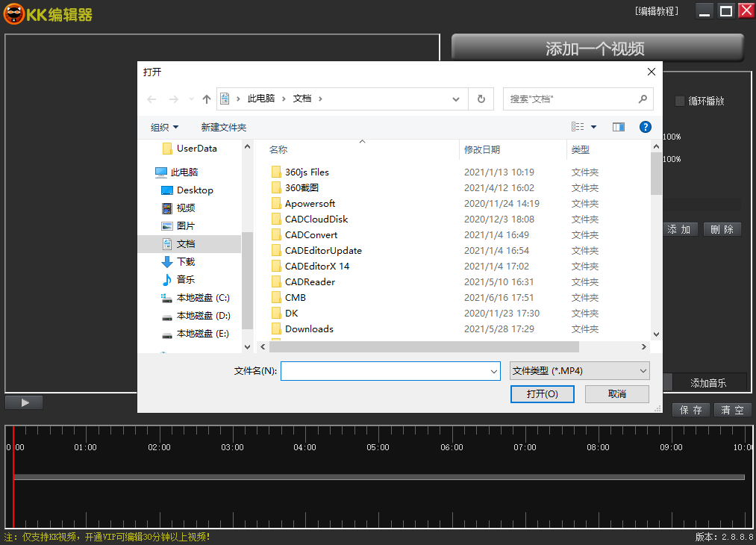
Task: Click the 打开(O) button
Action: tap(542, 393)
